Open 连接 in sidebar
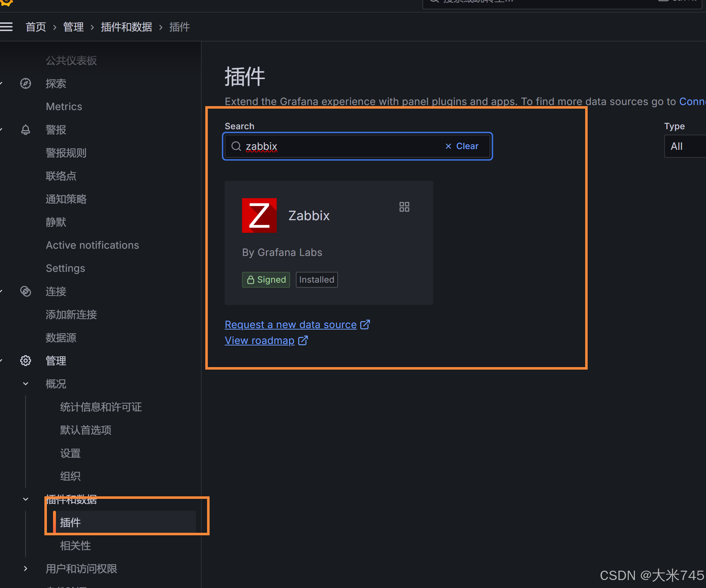The image size is (706, 588). click(56, 291)
